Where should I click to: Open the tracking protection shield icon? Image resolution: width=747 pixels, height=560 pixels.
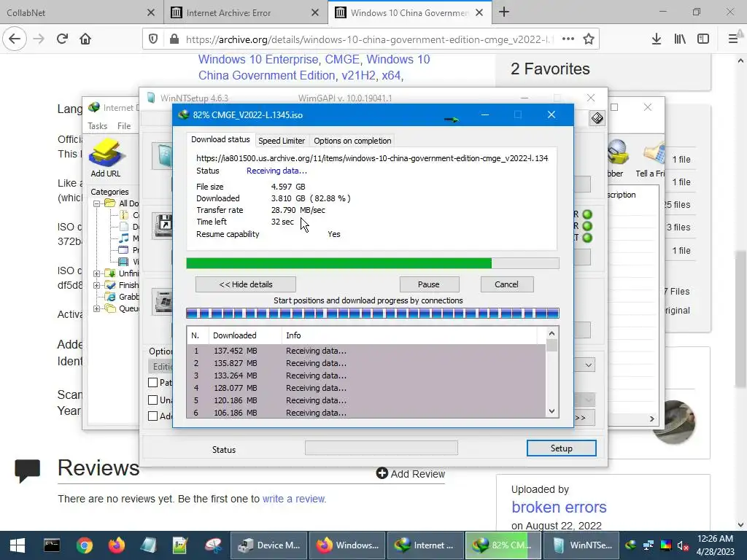click(153, 39)
